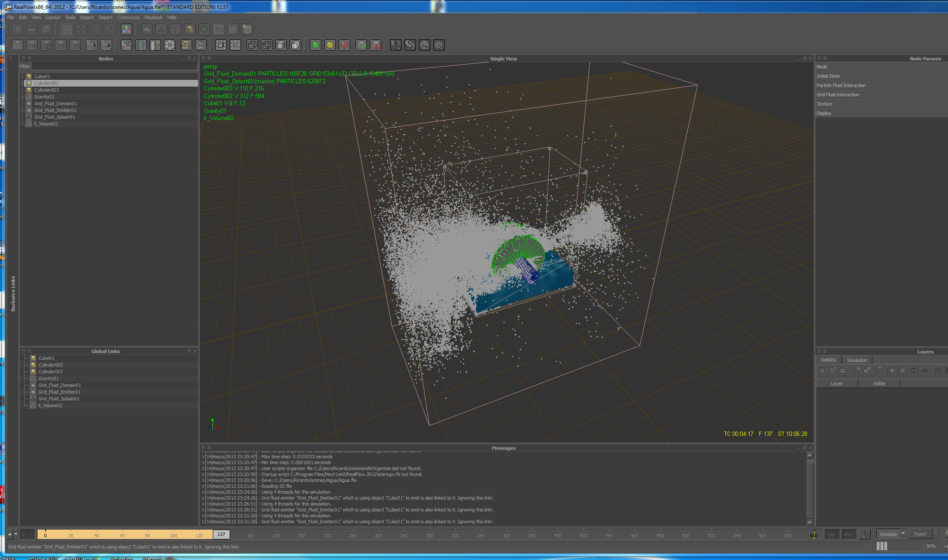Expand the Grid Fluid Interaction section

[837, 95]
